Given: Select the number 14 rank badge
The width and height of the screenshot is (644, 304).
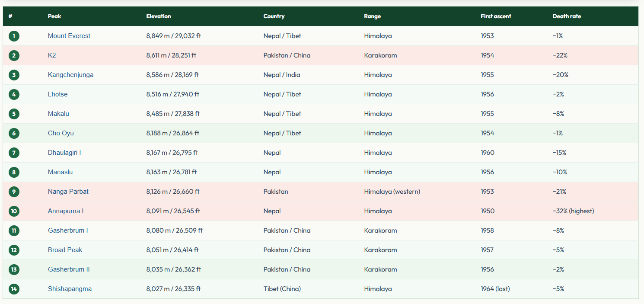Looking at the screenshot, I should click(14, 289).
